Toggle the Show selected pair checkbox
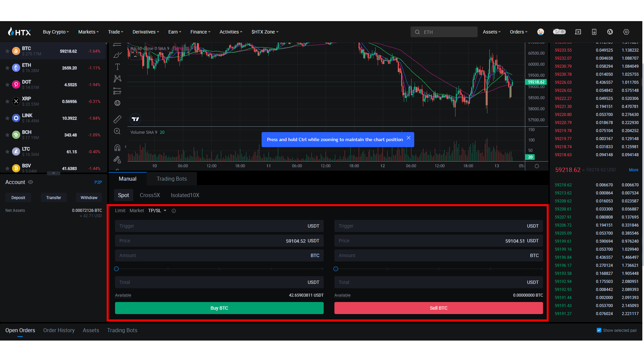644x362 pixels. 599,330
